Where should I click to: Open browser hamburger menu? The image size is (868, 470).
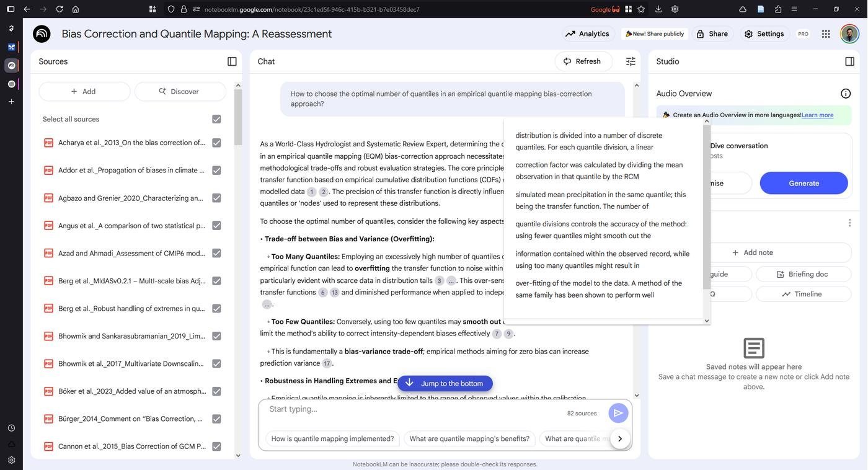pos(794,9)
